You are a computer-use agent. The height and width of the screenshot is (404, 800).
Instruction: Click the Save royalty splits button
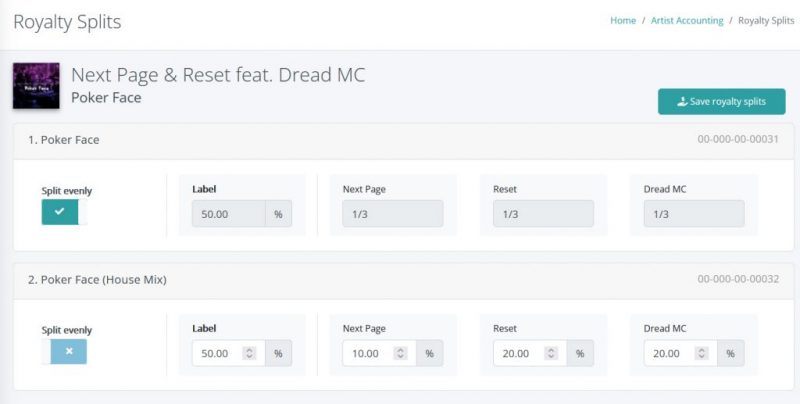click(721, 102)
